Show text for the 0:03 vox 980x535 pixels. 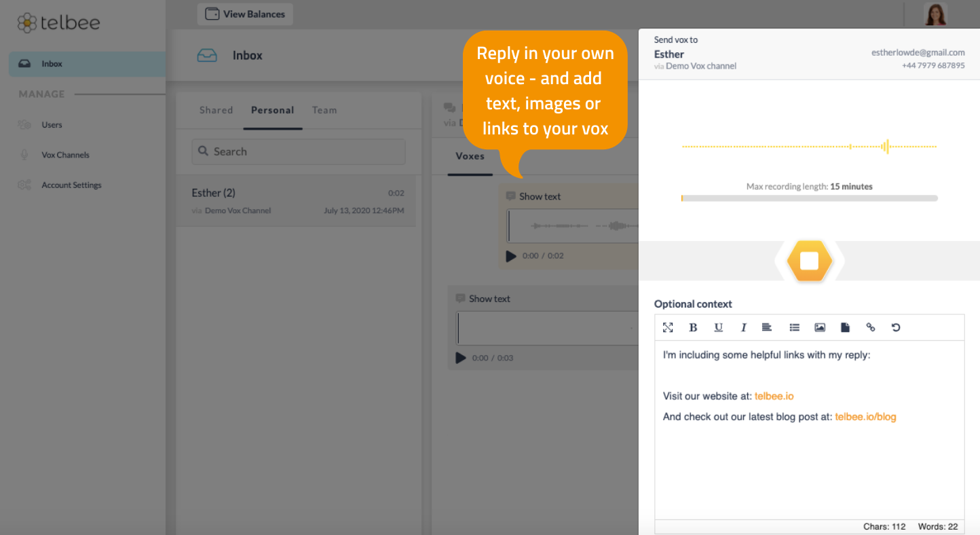(x=489, y=299)
